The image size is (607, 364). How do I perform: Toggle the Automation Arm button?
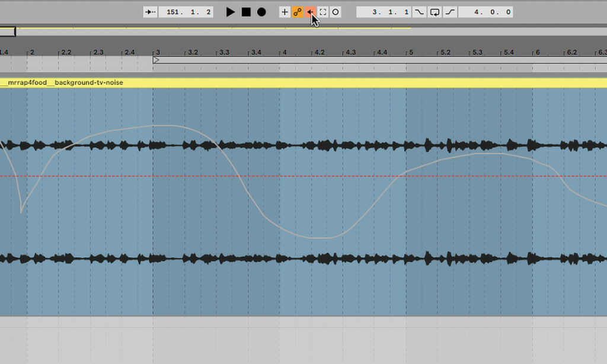click(298, 12)
